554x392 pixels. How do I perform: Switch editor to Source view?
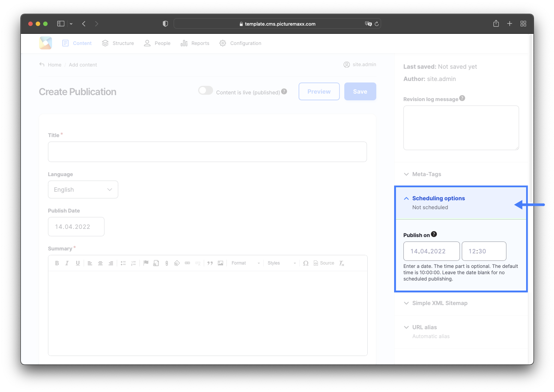324,263
